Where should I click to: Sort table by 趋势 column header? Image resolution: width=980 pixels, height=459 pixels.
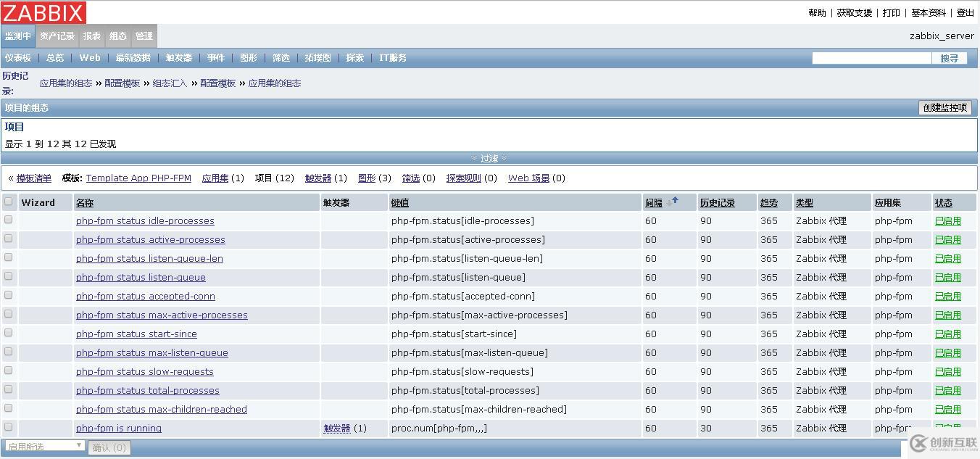click(768, 203)
